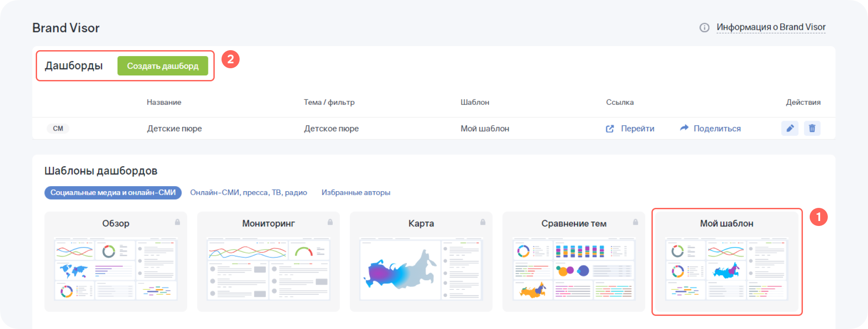This screenshot has height=329, width=868.
Task: Open the Мой шаблон template card
Action: [726, 262]
